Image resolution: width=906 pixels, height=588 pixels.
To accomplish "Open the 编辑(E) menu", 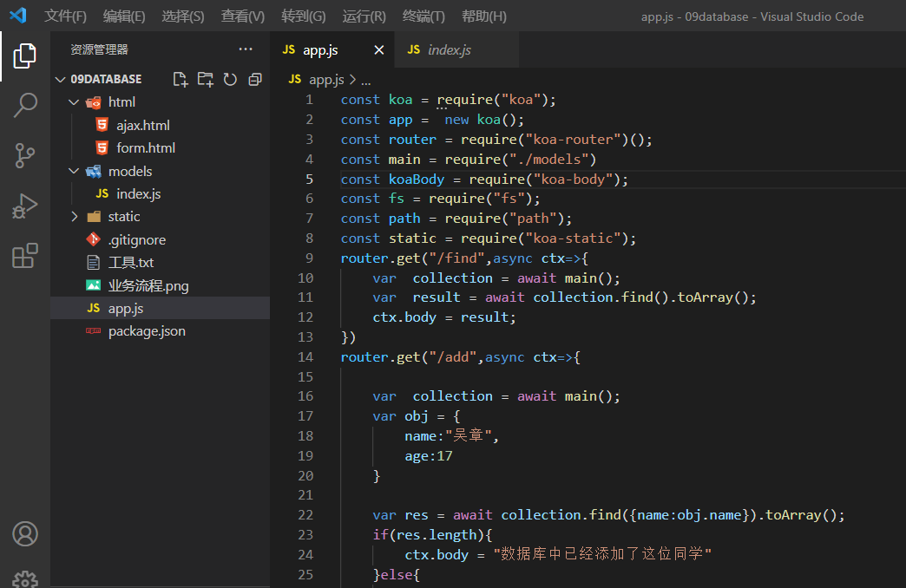I will point(124,16).
